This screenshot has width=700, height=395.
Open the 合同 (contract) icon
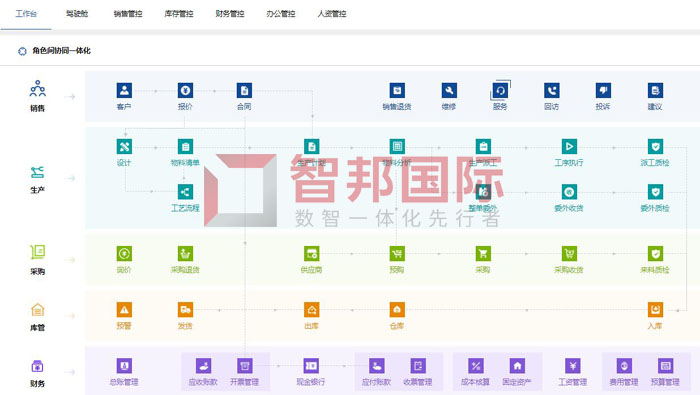tap(244, 91)
